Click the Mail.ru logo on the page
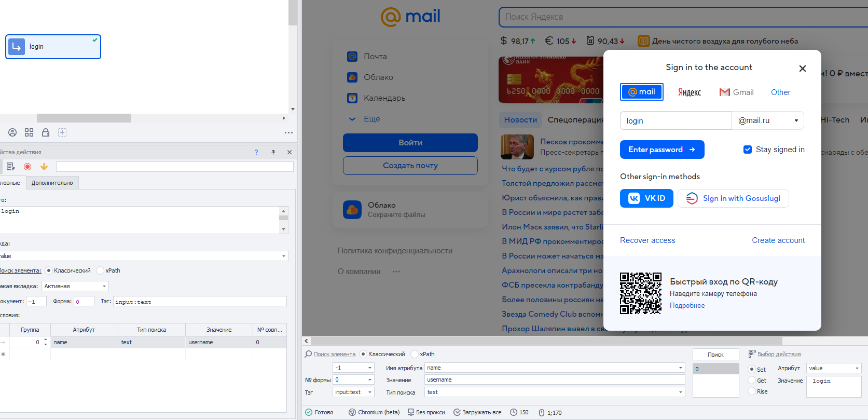The height and width of the screenshot is (420, 868). pos(410,17)
